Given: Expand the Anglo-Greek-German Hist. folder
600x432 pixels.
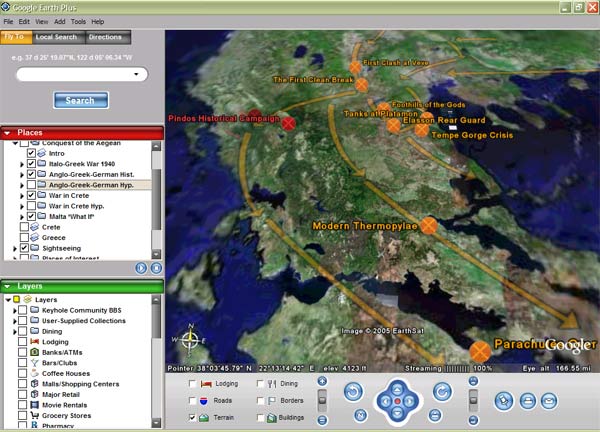Looking at the screenshot, I should [x=22, y=175].
